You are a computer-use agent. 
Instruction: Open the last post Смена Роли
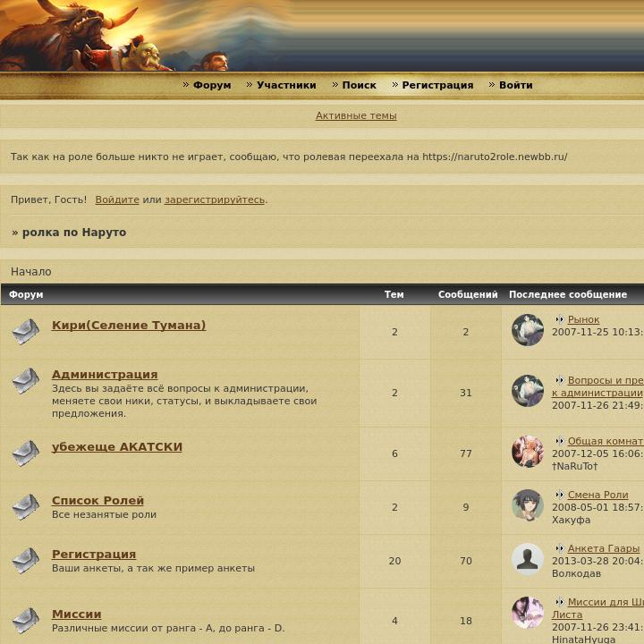597,495
